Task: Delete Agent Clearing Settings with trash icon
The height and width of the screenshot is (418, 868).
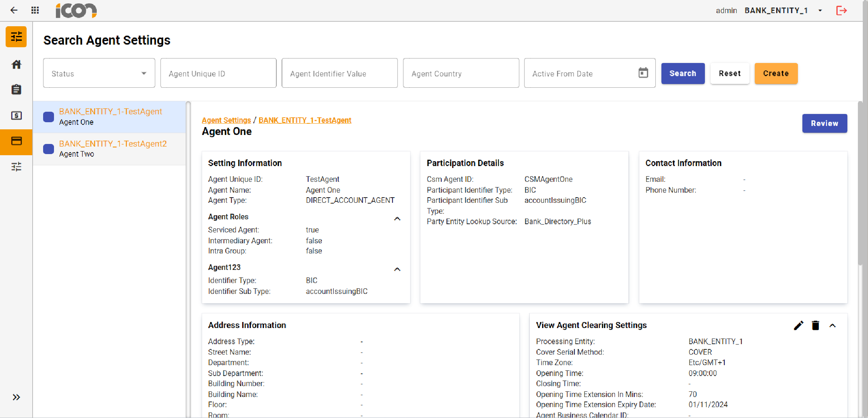Action: click(x=816, y=325)
